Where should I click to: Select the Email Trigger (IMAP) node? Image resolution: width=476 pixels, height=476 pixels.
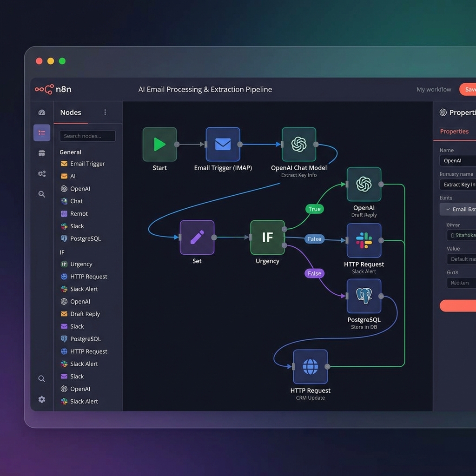pyautogui.click(x=223, y=144)
